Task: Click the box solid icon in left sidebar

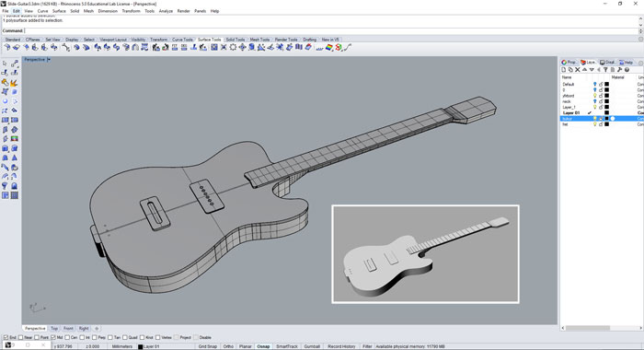Action: point(5,148)
